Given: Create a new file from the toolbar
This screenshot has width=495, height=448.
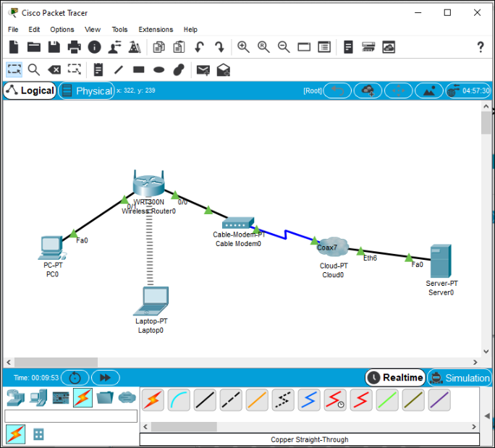Looking at the screenshot, I should (x=14, y=47).
